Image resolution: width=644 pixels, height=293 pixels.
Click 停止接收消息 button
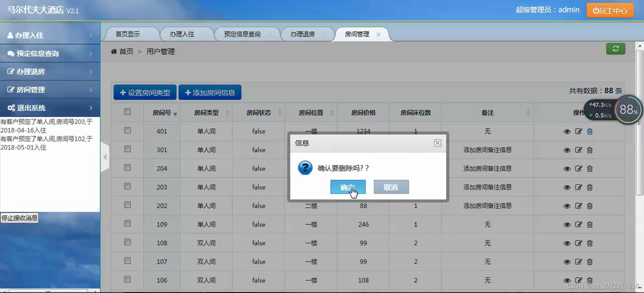(x=19, y=218)
